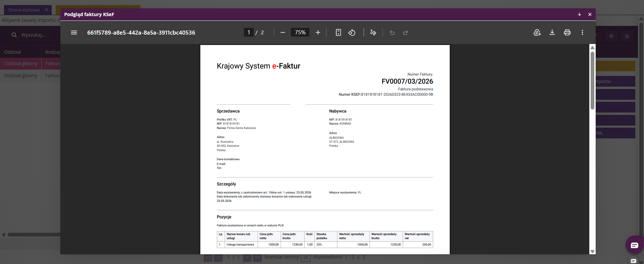
Task: Close the Strona startowa tab
Action: [x=47, y=10]
